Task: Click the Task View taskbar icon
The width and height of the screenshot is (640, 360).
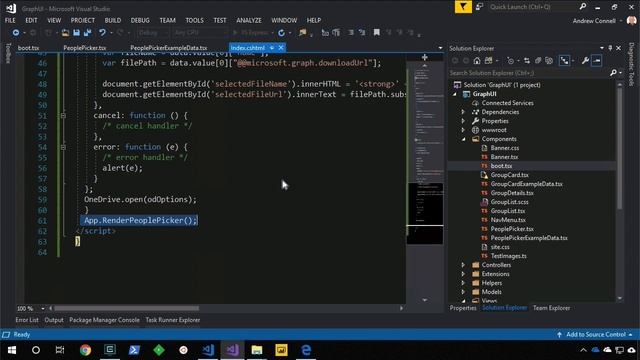Action: (x=60, y=350)
